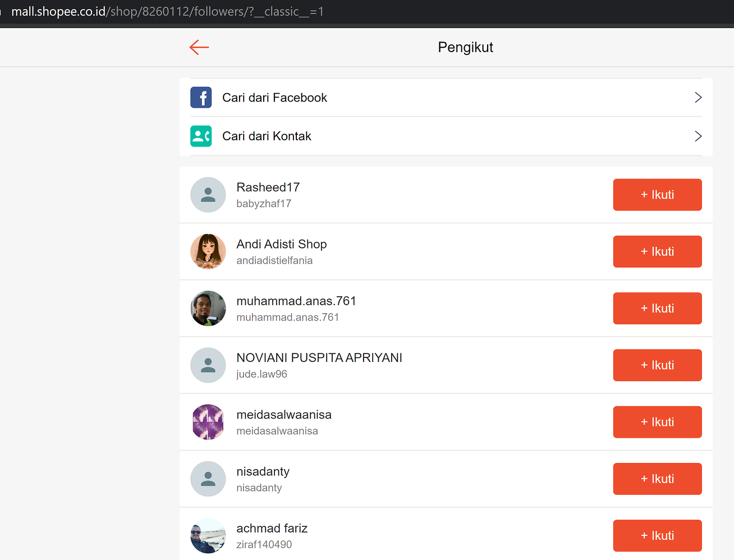Click achmad fariz's profile picture

[208, 536]
